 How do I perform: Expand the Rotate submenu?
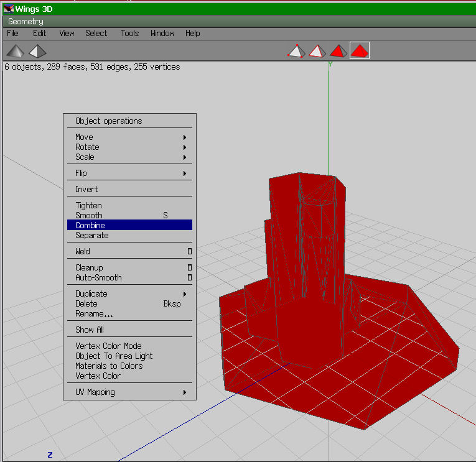point(129,147)
